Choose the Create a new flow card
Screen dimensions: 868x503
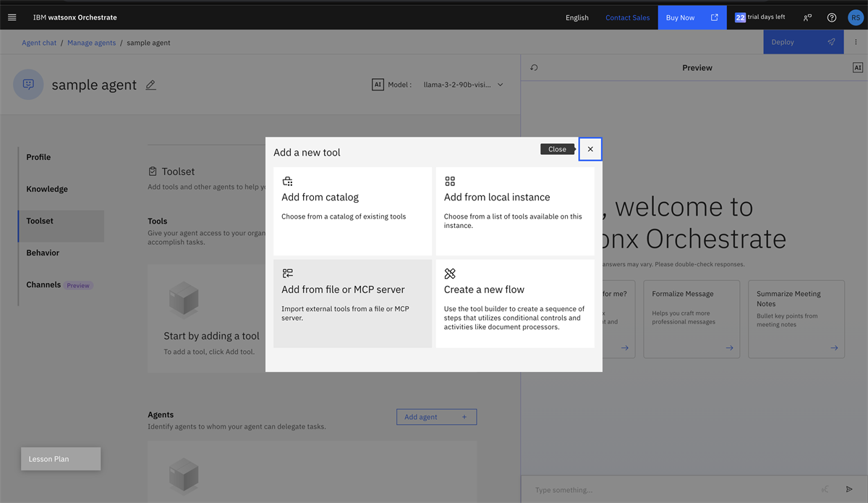click(x=515, y=304)
